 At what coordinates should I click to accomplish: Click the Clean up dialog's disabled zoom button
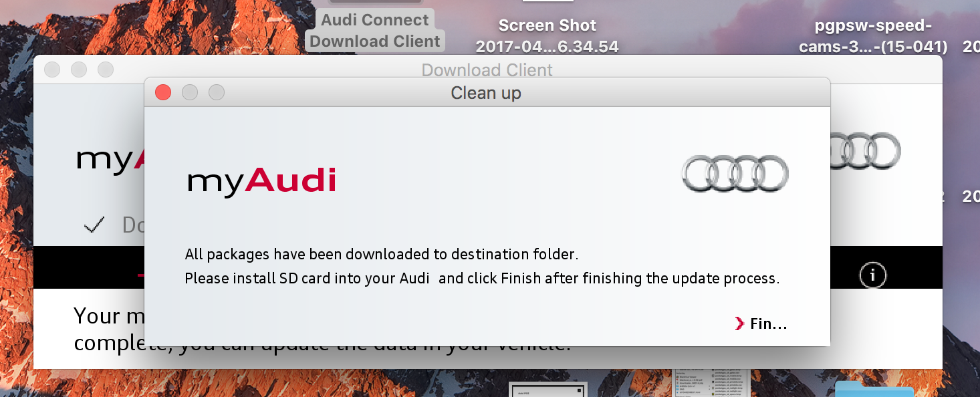coord(217,92)
